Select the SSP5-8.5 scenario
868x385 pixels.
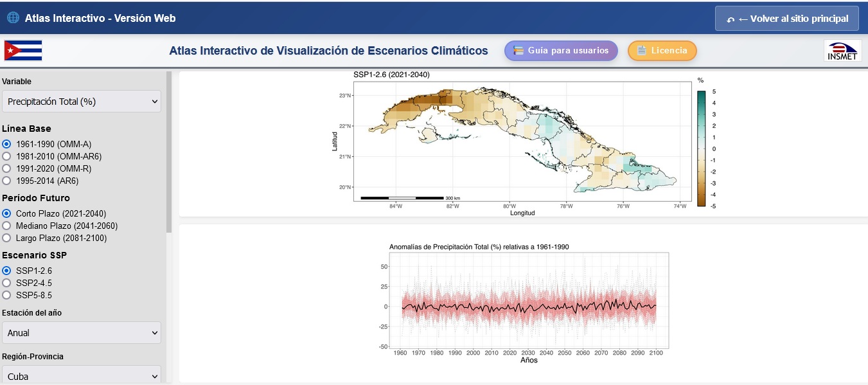pyautogui.click(x=6, y=295)
